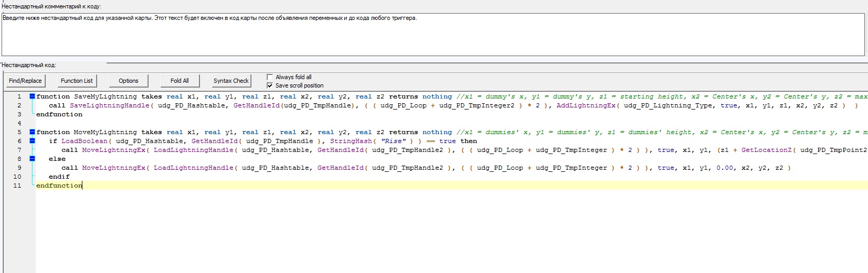Run the Syntax Check

[231, 81]
